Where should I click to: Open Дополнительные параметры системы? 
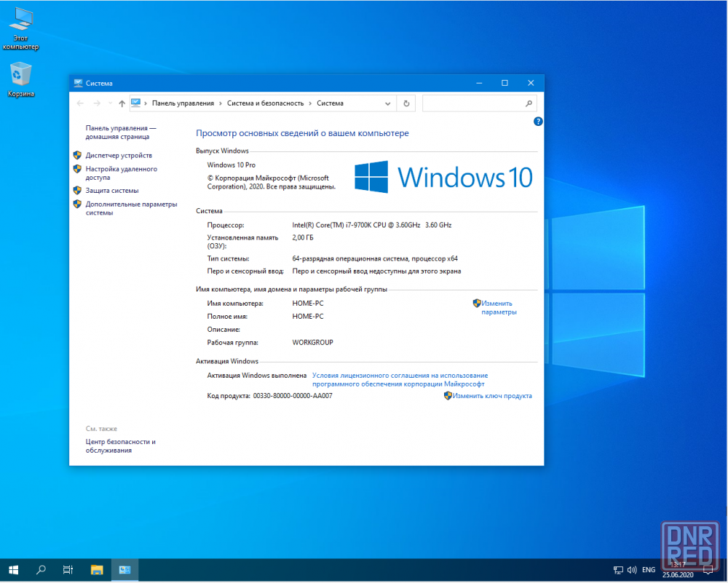(131, 209)
